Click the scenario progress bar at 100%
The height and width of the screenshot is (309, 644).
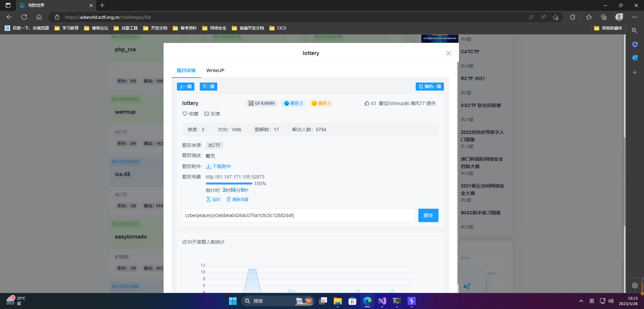click(229, 184)
